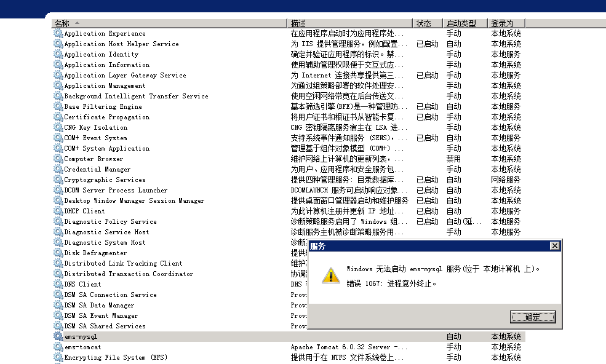Select the gear icon next to Application Identity
The width and height of the screenshot is (606, 364).
point(58,54)
